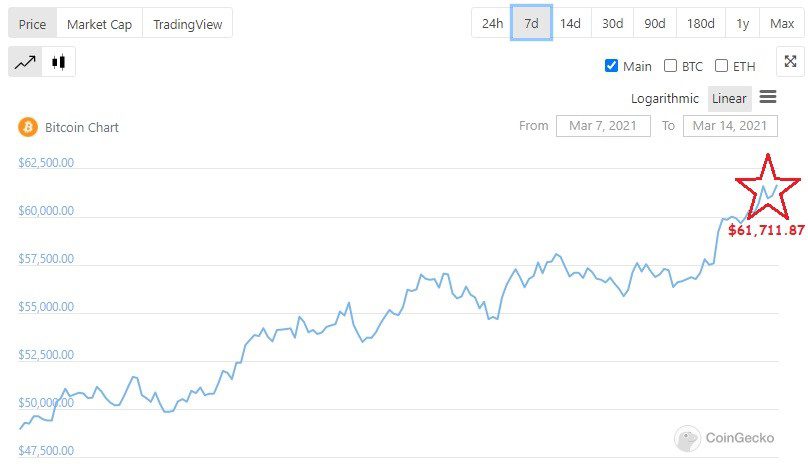Select the Linear scale option
The height and width of the screenshot is (464, 808).
[x=729, y=98]
